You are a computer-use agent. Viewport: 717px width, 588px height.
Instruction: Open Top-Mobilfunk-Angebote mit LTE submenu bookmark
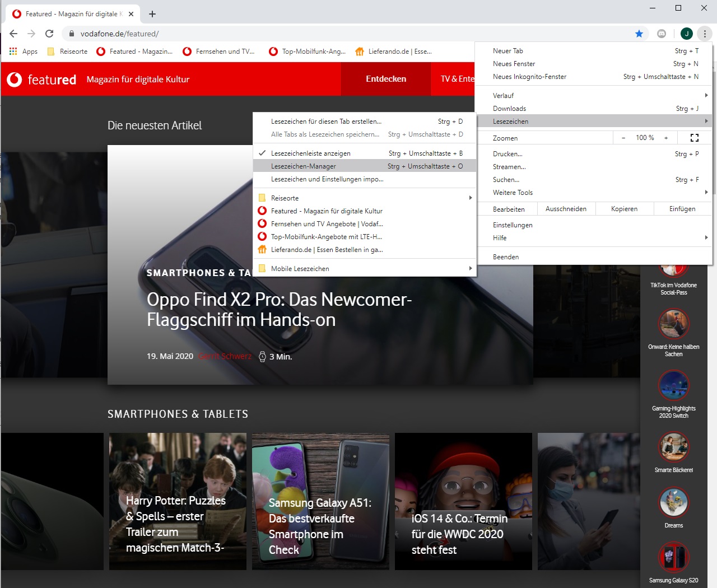point(365,237)
